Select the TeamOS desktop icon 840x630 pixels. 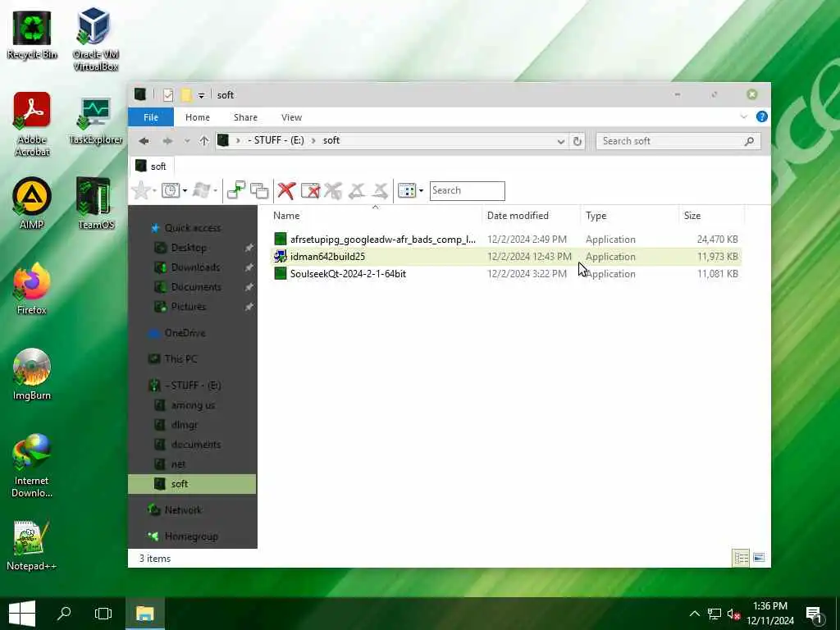[x=95, y=203]
